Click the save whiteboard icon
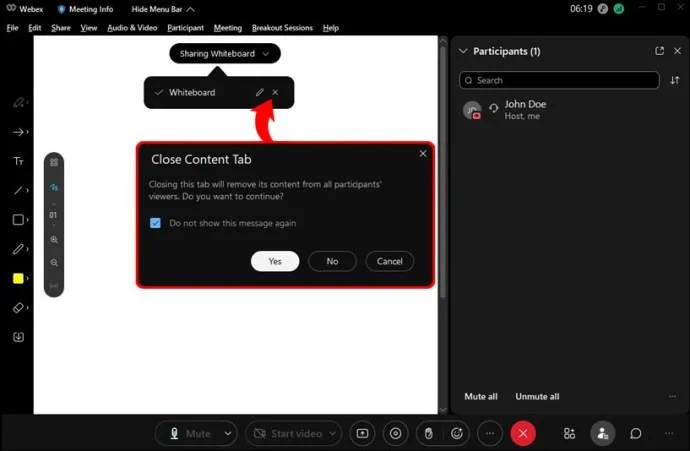 (18, 337)
